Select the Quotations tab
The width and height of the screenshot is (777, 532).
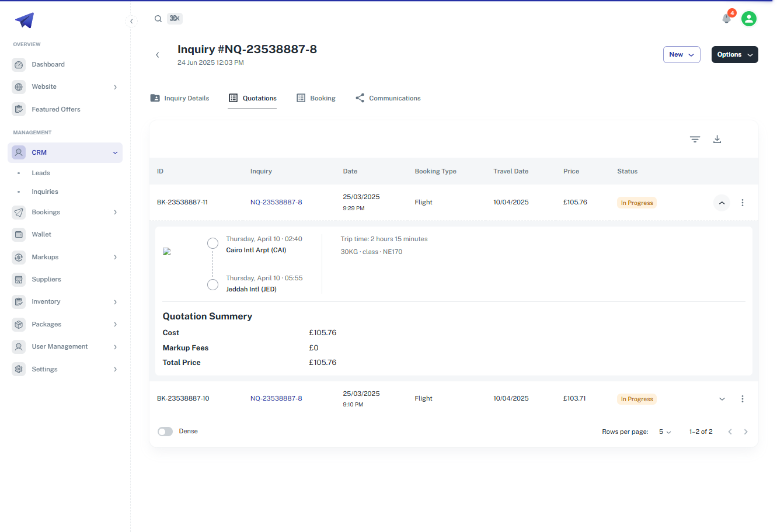(x=252, y=98)
